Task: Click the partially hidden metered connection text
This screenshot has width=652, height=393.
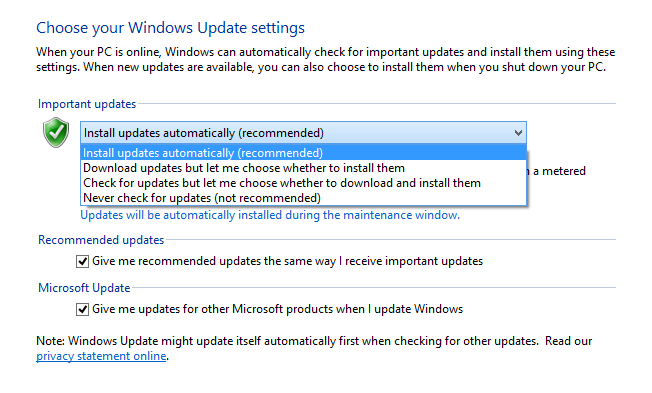Action: [x=557, y=171]
